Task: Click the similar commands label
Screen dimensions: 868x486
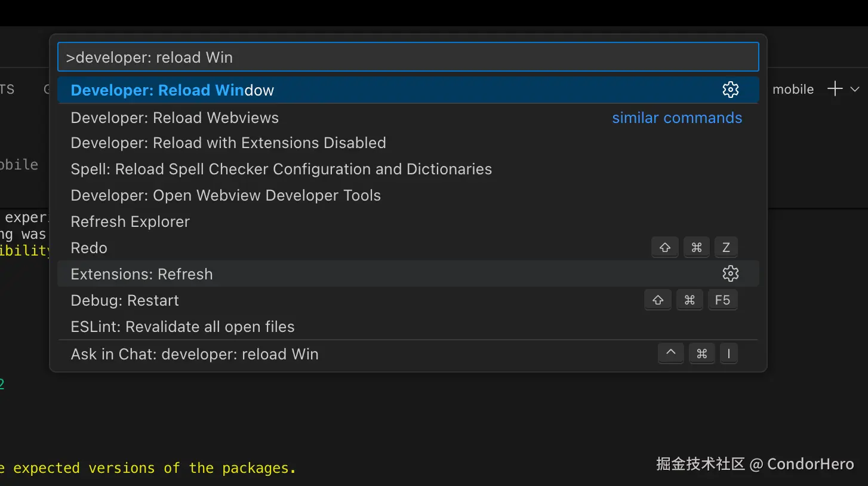Action: (677, 118)
